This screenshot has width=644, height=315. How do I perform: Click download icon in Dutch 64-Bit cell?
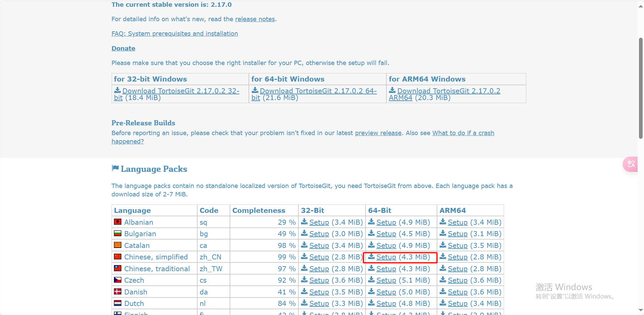coord(372,303)
